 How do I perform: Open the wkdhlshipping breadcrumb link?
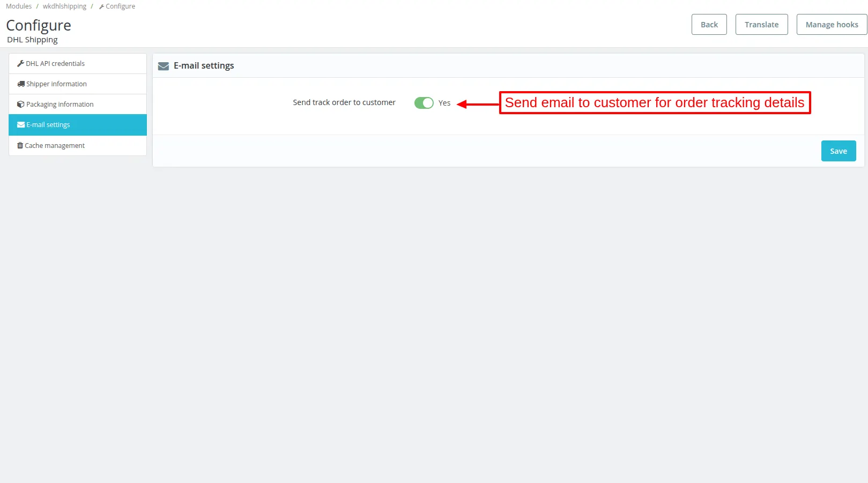pos(64,6)
